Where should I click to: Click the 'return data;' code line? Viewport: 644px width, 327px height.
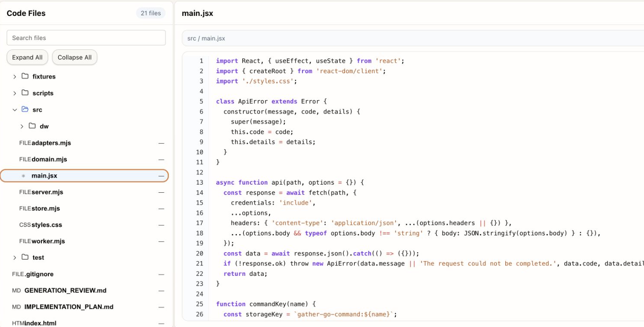point(246,274)
